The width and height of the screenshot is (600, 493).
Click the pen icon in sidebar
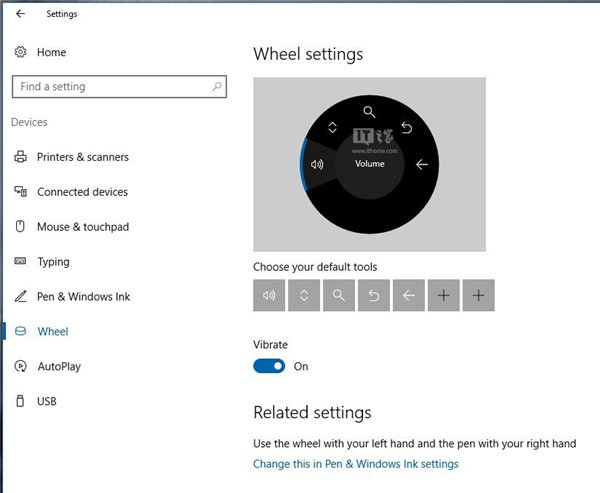pos(20,296)
